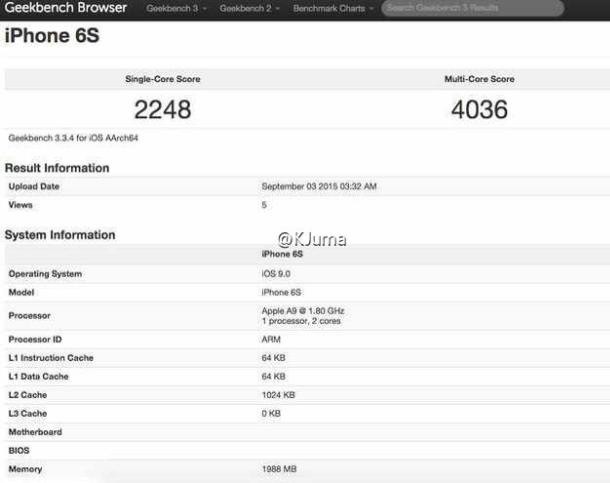The height and width of the screenshot is (483, 610).
Task: Select the L3 Cache label
Action: pyautogui.click(x=28, y=413)
